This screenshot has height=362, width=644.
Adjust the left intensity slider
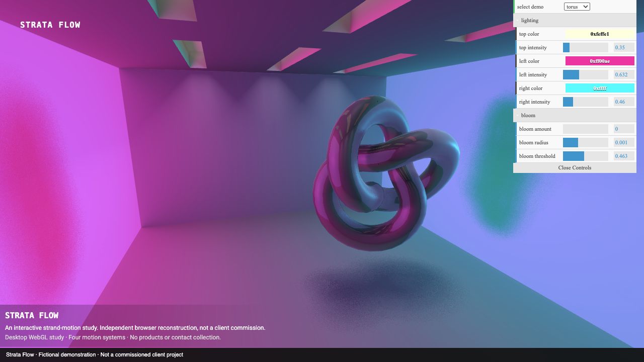pos(586,74)
